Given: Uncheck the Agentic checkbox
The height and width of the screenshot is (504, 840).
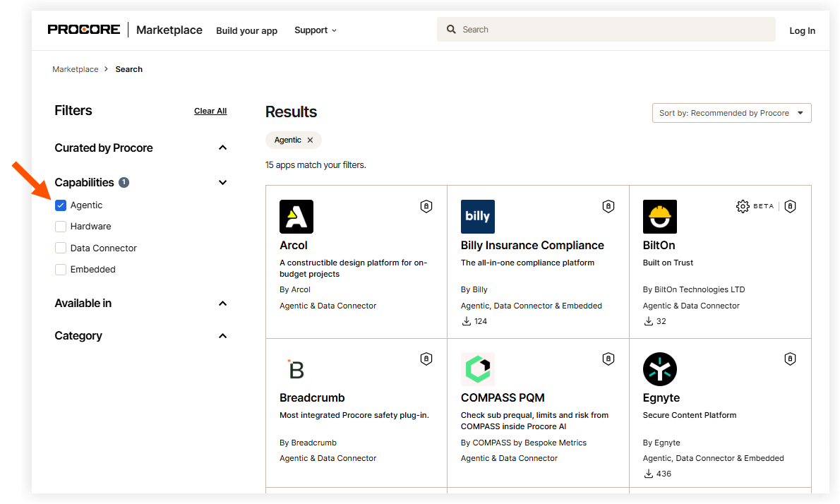Looking at the screenshot, I should click(x=61, y=205).
